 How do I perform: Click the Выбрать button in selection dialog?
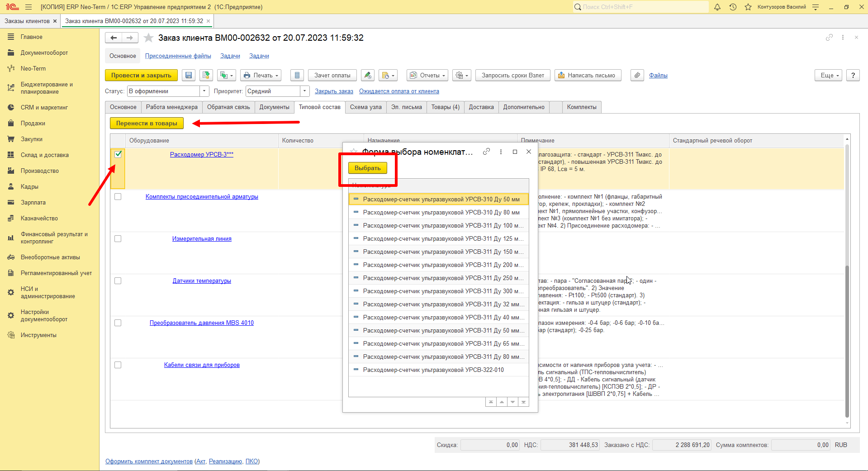[x=368, y=168]
